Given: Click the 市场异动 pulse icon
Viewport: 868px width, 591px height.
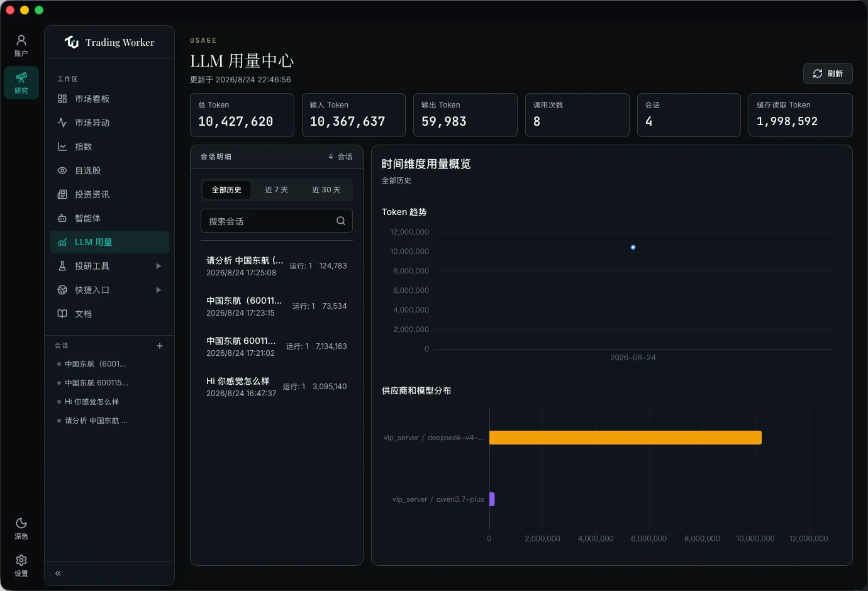Looking at the screenshot, I should pos(62,123).
